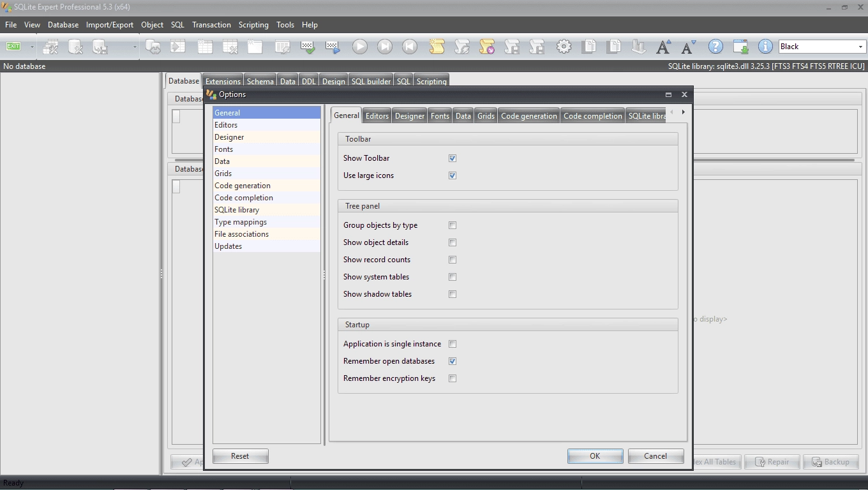
Task: Maximize the Options dialog
Action: pyautogui.click(x=668, y=94)
